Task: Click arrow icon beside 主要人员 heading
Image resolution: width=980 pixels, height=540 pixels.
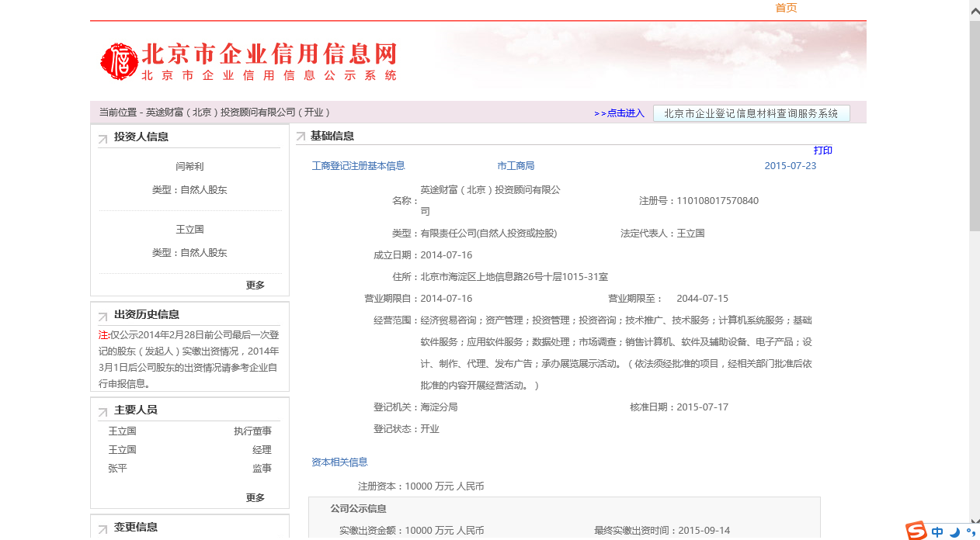Action: [x=103, y=412]
